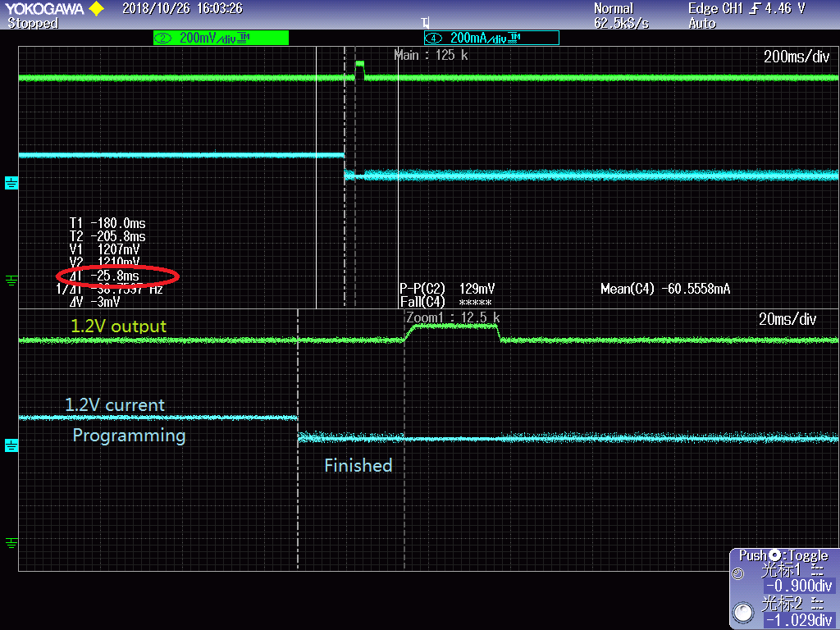Click the circled ΔT -25.8ms reading
This screenshot has height=630, width=840.
pos(116,276)
